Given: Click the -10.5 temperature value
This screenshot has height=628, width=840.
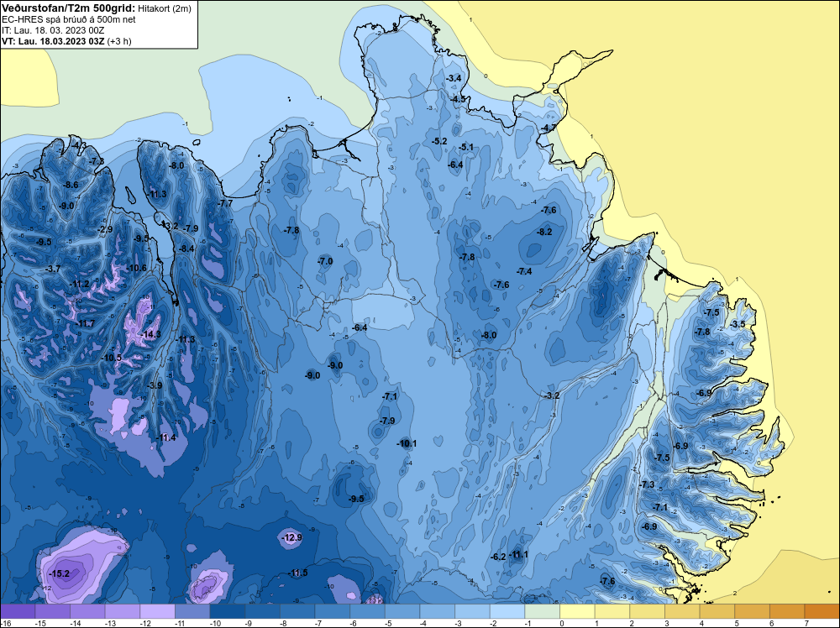Looking at the screenshot, I should click(112, 358).
